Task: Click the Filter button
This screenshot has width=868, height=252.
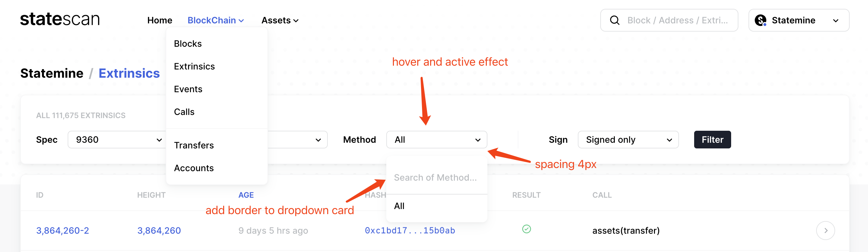Action: (x=712, y=139)
